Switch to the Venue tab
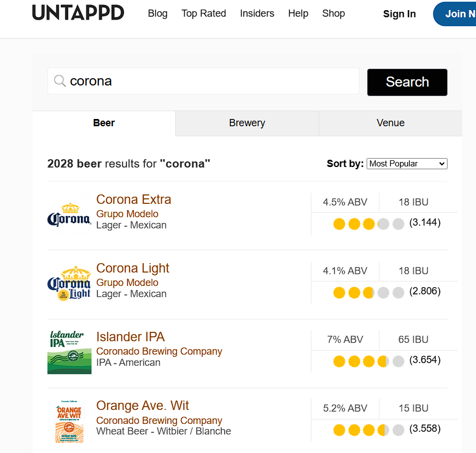Viewport: 476px width, 453px height. (x=390, y=123)
